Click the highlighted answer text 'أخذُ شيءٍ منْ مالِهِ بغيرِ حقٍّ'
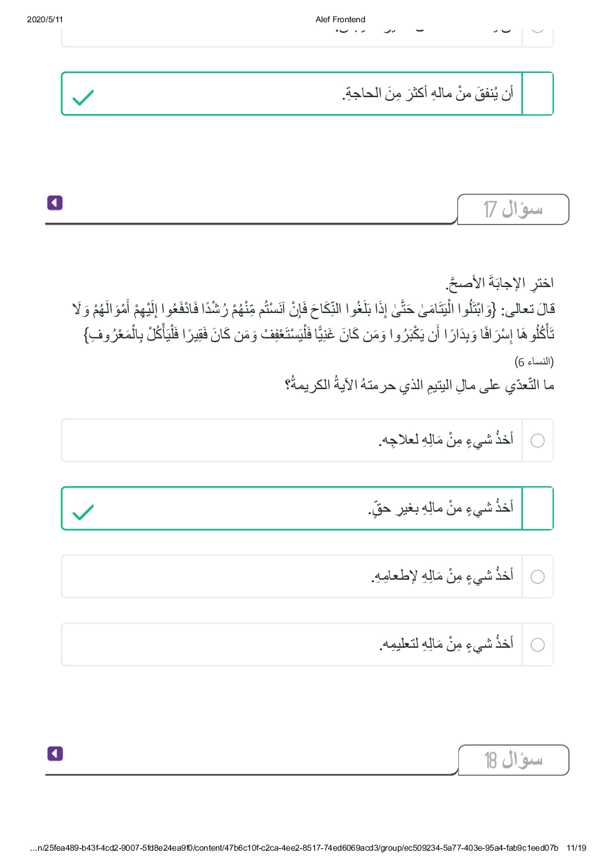The height and width of the screenshot is (868, 614). coord(441,508)
